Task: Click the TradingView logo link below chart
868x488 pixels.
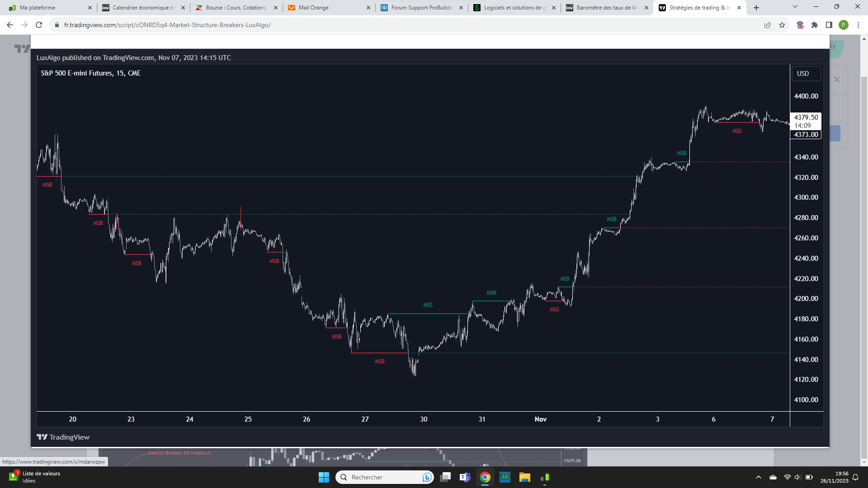Action: pyautogui.click(x=63, y=437)
